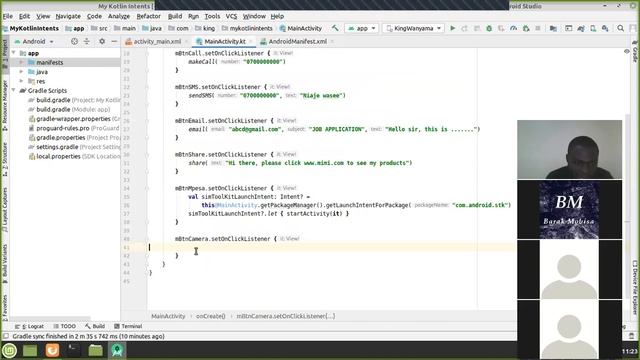Click mykotlinintents in navigation breadcrumb

click(x=247, y=28)
